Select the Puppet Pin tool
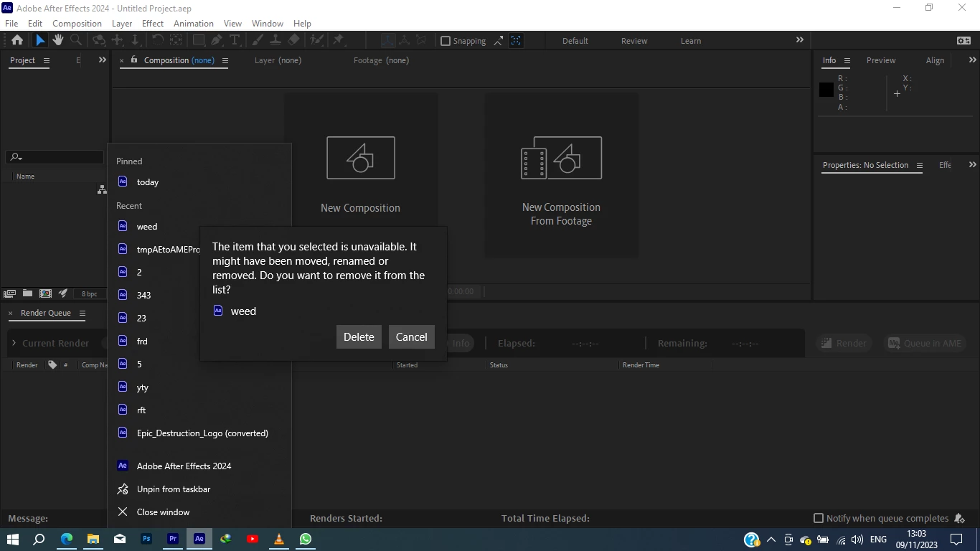 pyautogui.click(x=339, y=40)
